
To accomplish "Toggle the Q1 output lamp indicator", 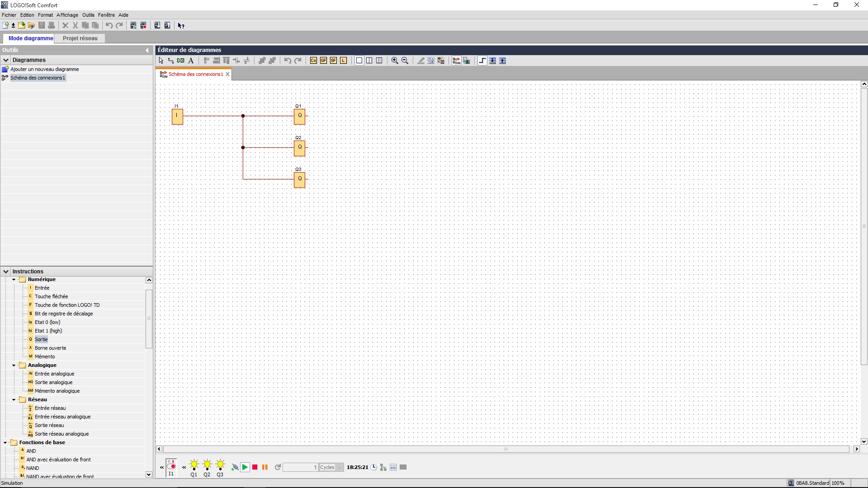I will [194, 465].
